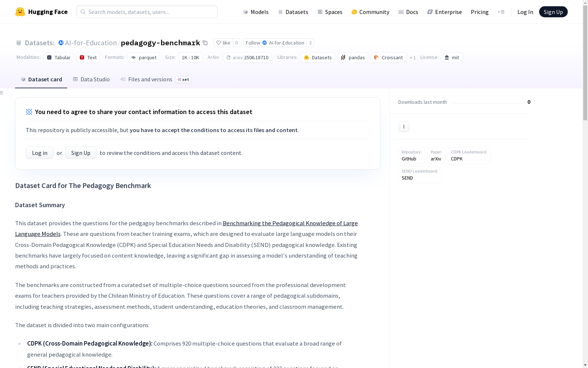Viewport: 588px width, 368px height.
Task: Click the Hugging Face logo
Action: click(x=42, y=12)
